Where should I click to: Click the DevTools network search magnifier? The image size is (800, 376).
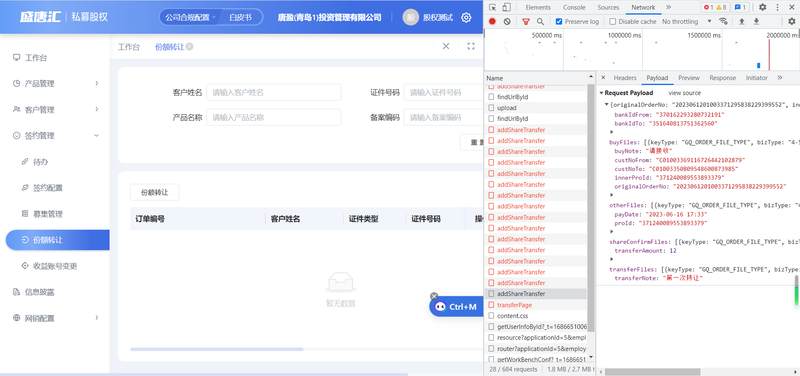[x=540, y=21]
